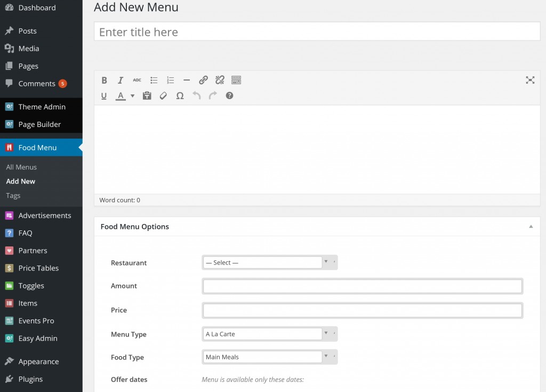546x392 pixels.
Task: Apply underline formatting
Action: [104, 96]
